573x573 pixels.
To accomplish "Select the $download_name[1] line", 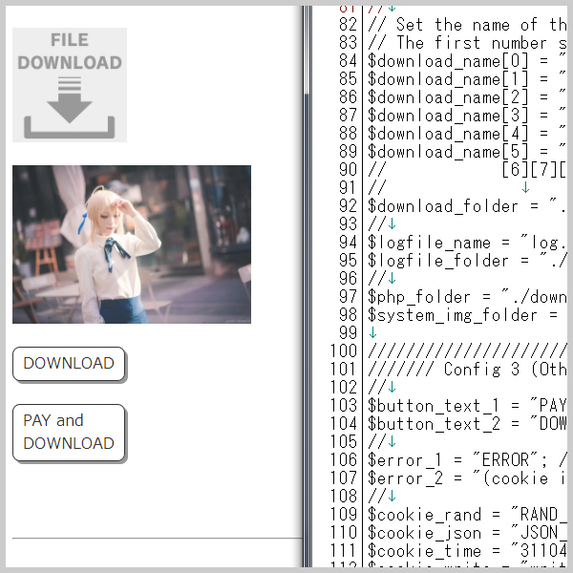I will point(467,79).
